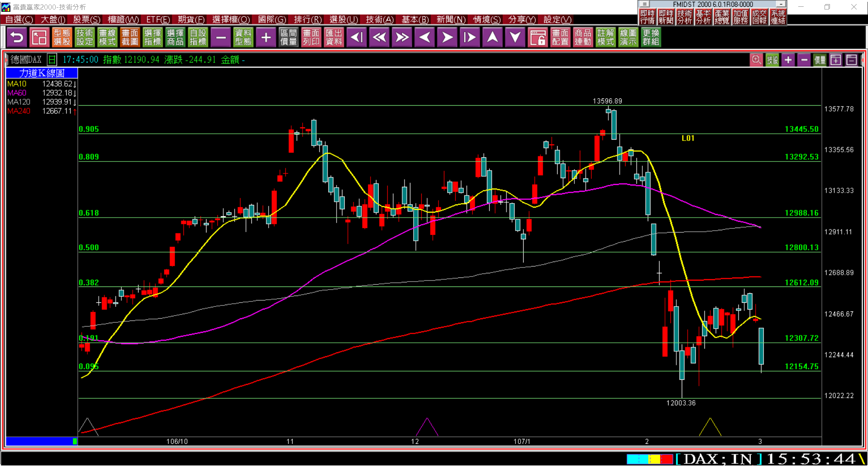Toggle 註解模式 annotation mode
Image resolution: width=868 pixels, height=466 pixels.
(x=606, y=37)
